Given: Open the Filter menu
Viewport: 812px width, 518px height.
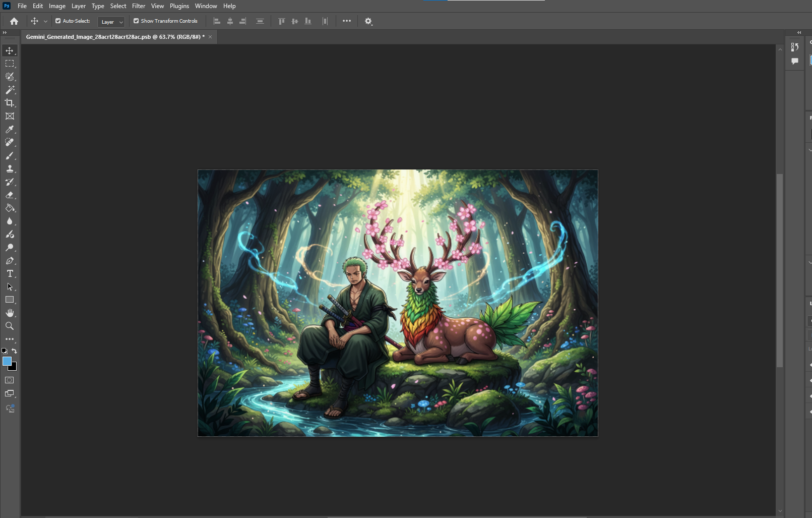Looking at the screenshot, I should click(139, 6).
